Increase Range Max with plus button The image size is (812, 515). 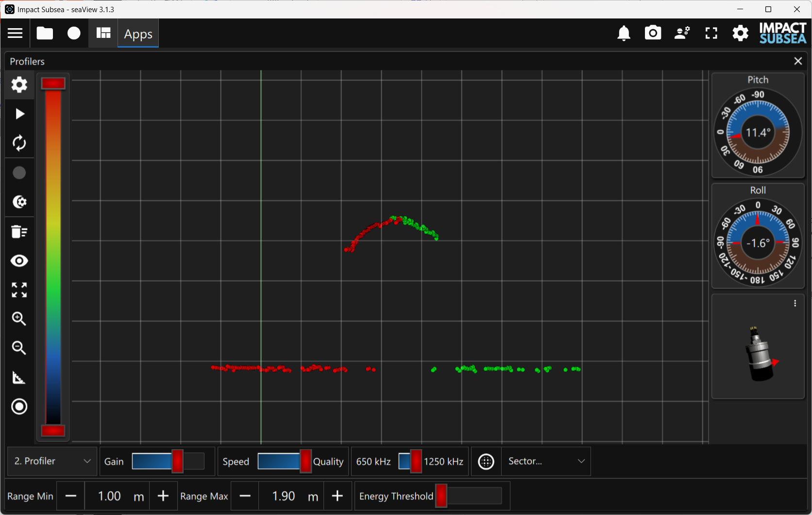(x=338, y=496)
